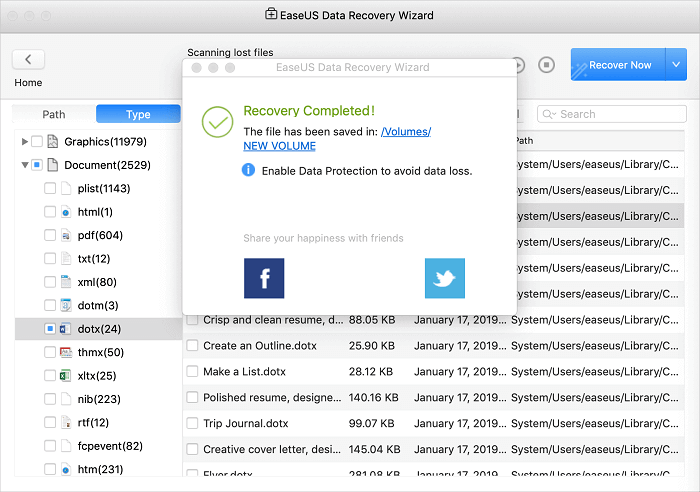Click the 25.90 KB size cell
700x492 pixels.
pos(371,346)
